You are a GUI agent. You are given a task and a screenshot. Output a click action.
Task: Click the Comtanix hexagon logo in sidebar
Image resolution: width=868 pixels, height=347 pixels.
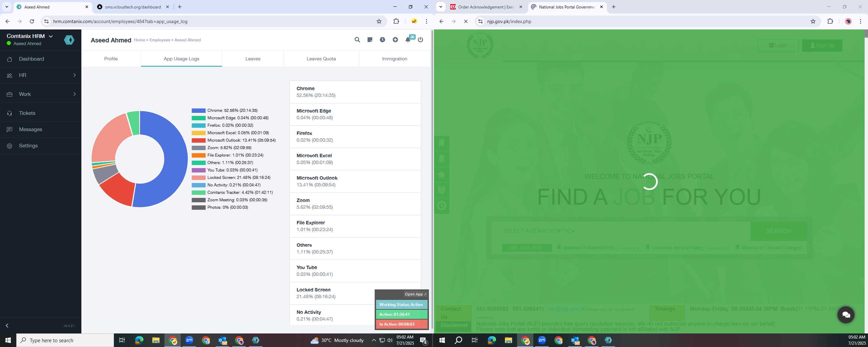point(69,40)
